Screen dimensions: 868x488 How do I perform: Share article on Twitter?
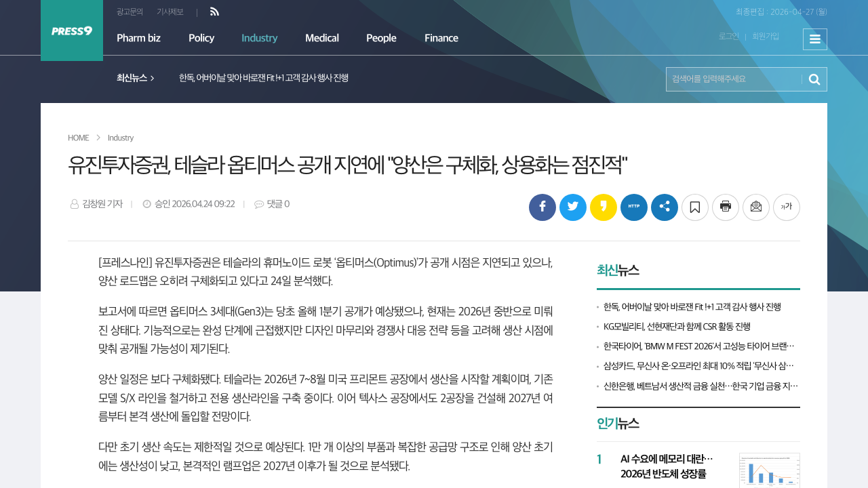pos(573,207)
